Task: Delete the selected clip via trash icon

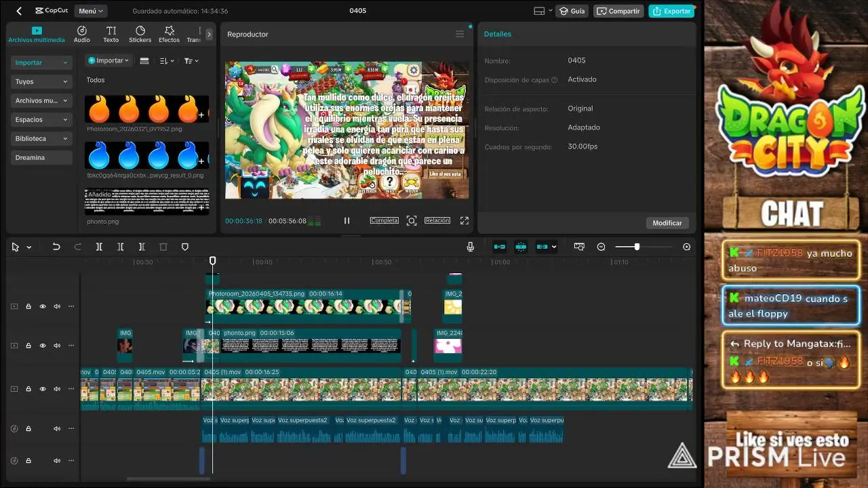Action: tap(163, 247)
